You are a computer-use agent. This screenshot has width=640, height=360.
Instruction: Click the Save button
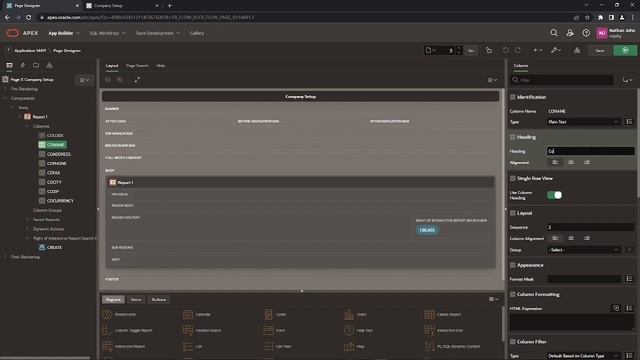[x=599, y=50]
